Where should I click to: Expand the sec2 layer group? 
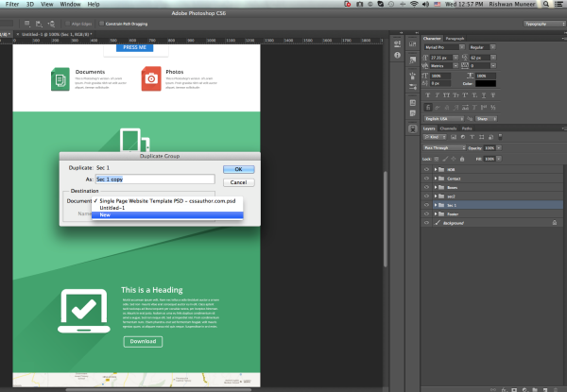point(436,196)
